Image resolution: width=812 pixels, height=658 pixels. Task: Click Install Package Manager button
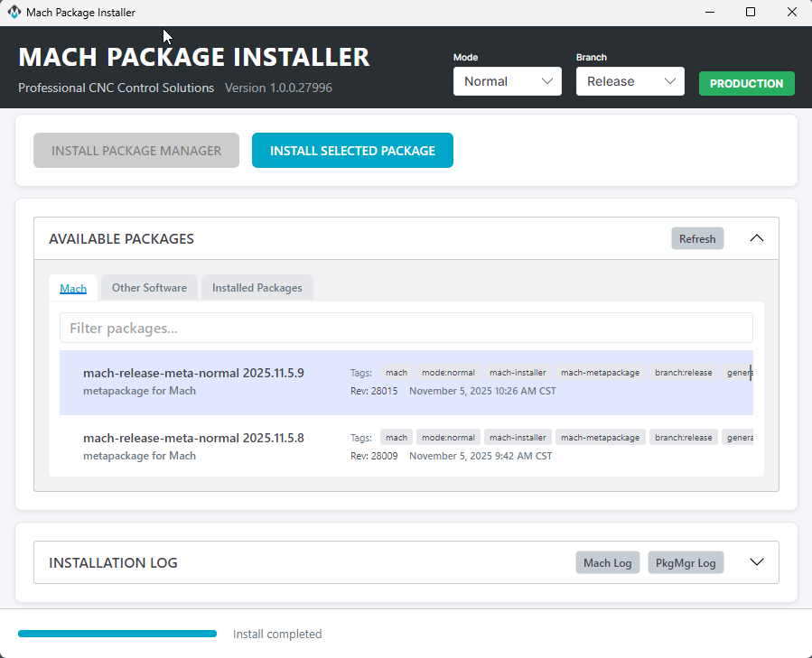tap(136, 151)
